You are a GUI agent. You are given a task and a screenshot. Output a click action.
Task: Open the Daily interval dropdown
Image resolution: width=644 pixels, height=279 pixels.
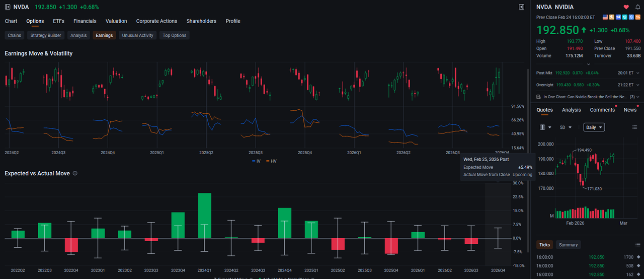point(594,127)
